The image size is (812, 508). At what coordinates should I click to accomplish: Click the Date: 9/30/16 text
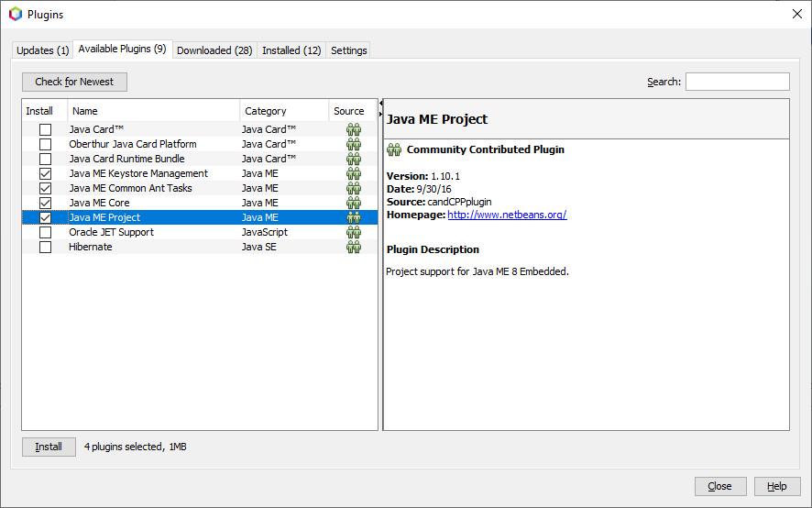(x=419, y=189)
